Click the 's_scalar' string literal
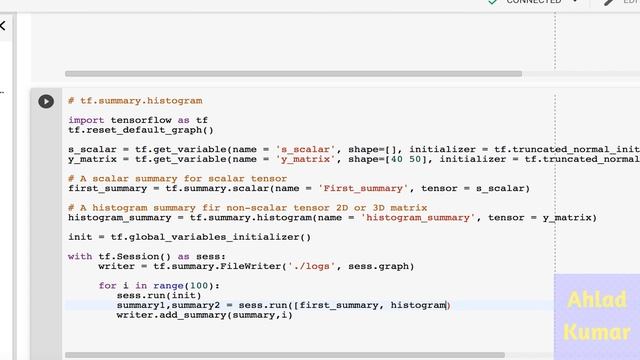This screenshot has width=640, height=360. (305, 149)
